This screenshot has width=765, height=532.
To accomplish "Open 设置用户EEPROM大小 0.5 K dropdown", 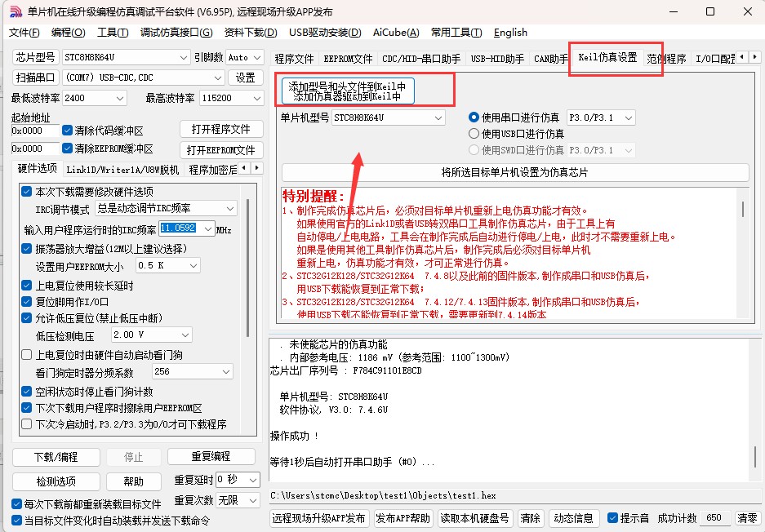I will point(168,265).
